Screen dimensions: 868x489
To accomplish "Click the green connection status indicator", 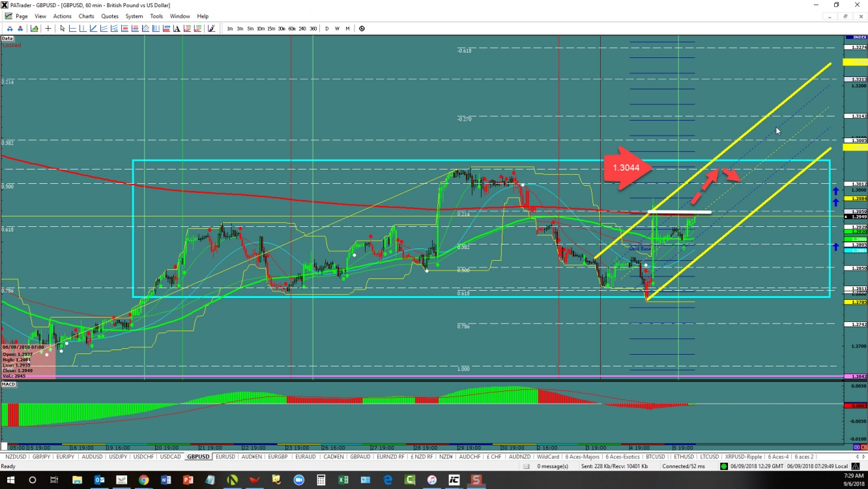I will pos(724,466).
